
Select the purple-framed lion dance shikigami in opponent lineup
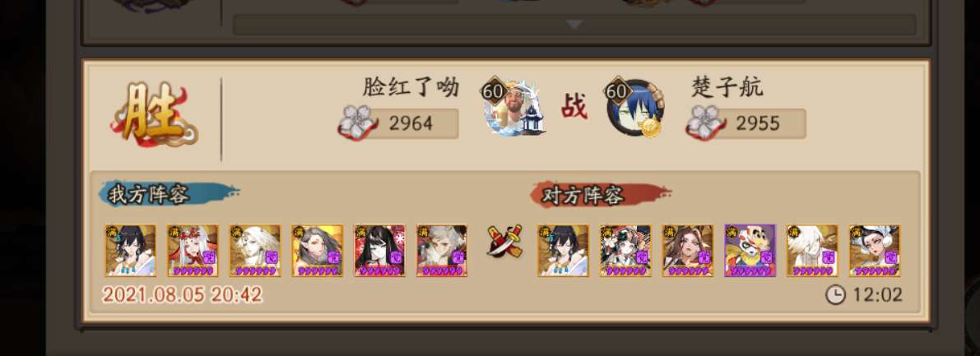coord(750,251)
